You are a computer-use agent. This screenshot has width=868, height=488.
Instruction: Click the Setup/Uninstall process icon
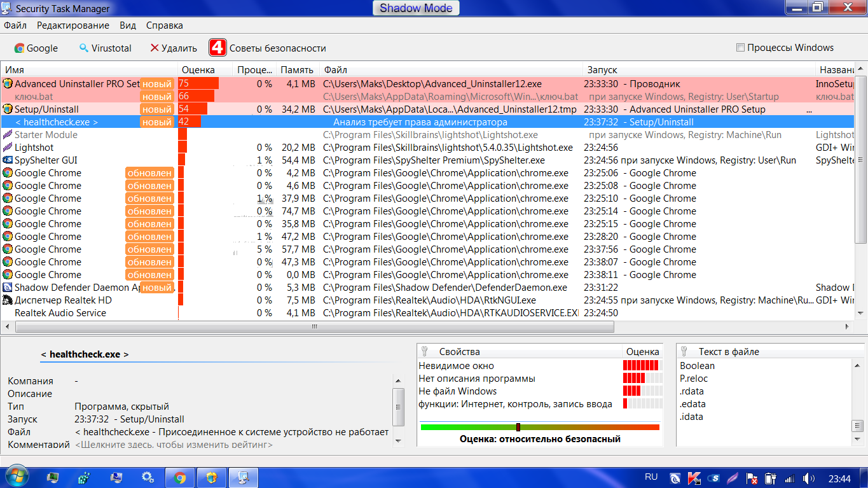(x=8, y=109)
